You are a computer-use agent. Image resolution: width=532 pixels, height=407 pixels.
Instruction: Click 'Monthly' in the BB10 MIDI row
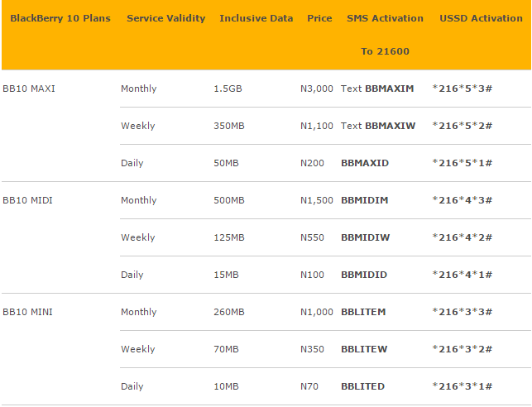[x=139, y=200]
